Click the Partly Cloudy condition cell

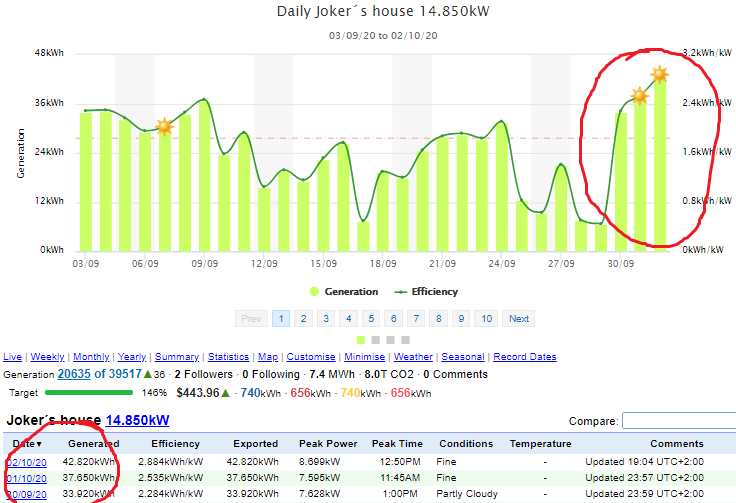[x=467, y=494]
